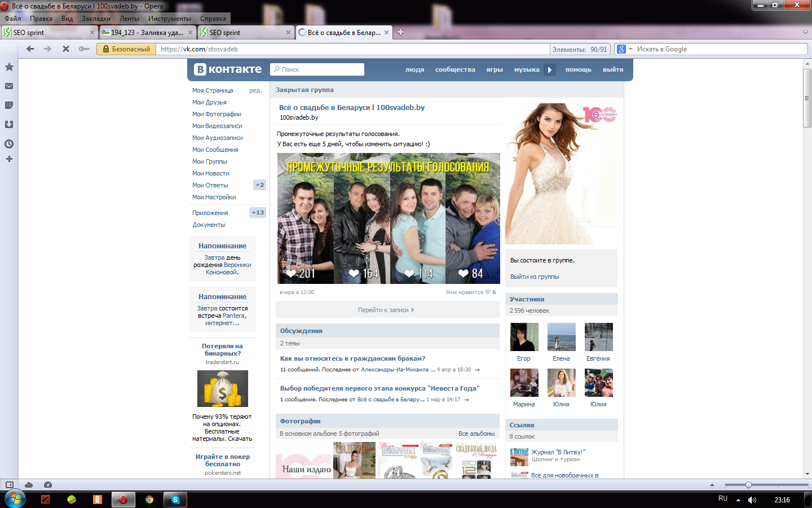
Task: Click the Opera Turbo speedometer icon
Action: (48, 485)
